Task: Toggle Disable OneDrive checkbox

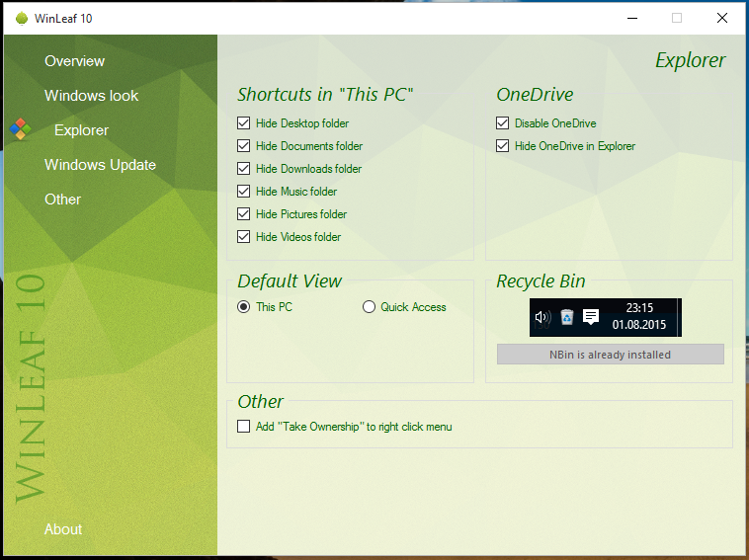Action: click(x=503, y=123)
